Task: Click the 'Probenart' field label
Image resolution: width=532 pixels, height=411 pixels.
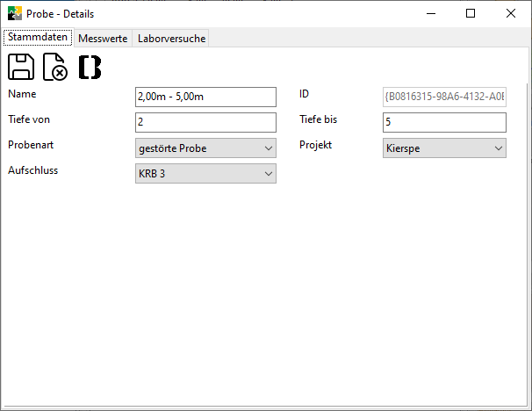Action: tap(31, 145)
